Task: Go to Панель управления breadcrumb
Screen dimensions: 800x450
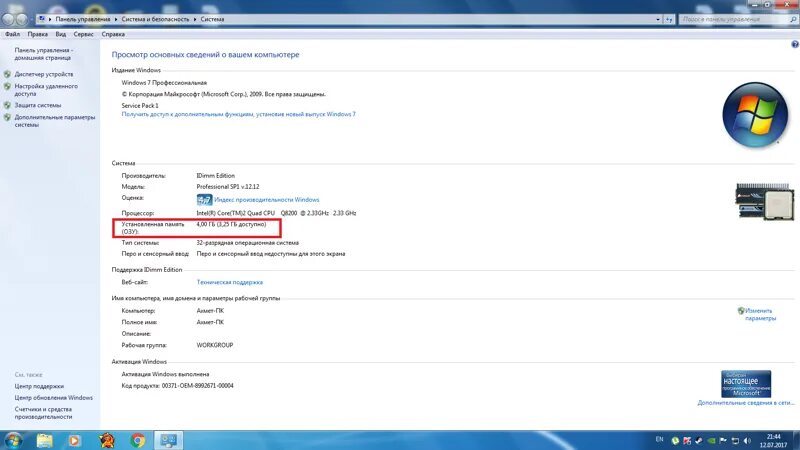Action: coord(83,19)
